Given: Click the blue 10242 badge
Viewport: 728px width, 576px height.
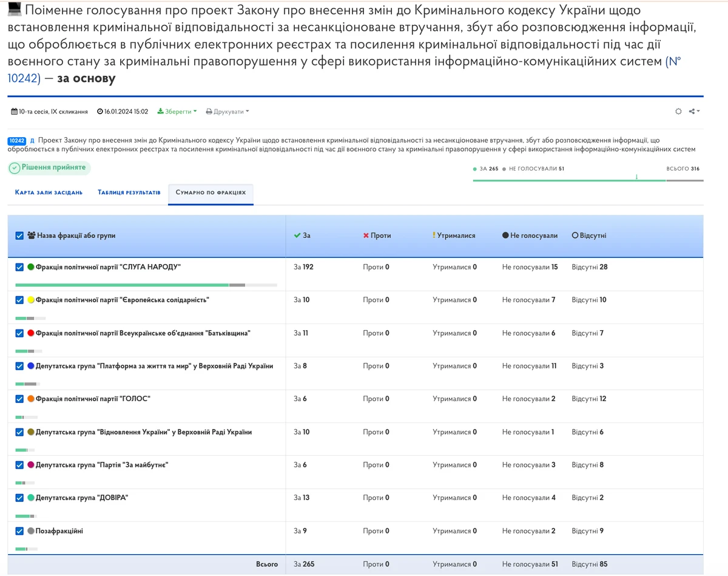Looking at the screenshot, I should point(17,141).
